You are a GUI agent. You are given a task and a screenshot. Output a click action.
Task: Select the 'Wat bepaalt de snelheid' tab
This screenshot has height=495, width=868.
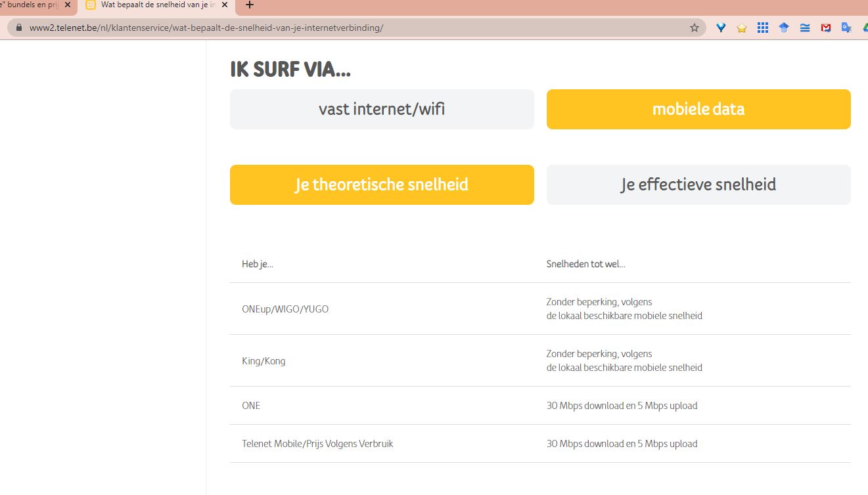[154, 5]
